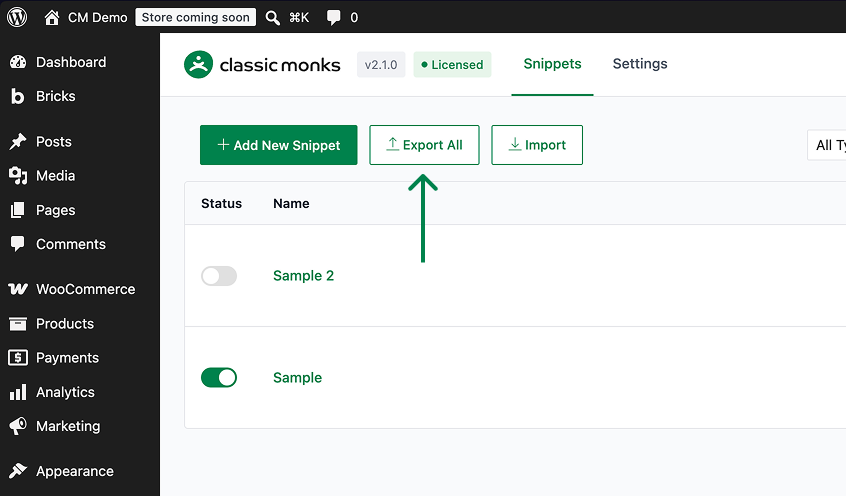
Task: Click the Bricks b icon
Action: (18, 96)
